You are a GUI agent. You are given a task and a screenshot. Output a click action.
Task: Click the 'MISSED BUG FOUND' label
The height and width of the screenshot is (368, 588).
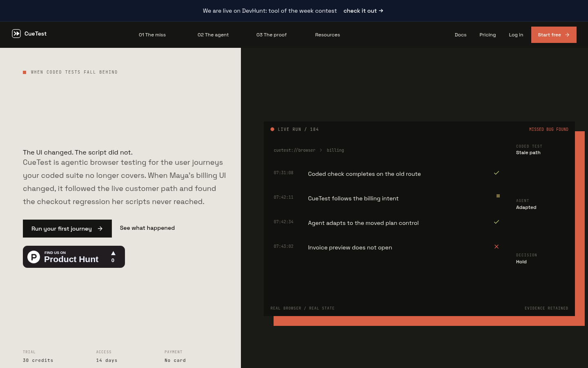click(549, 130)
